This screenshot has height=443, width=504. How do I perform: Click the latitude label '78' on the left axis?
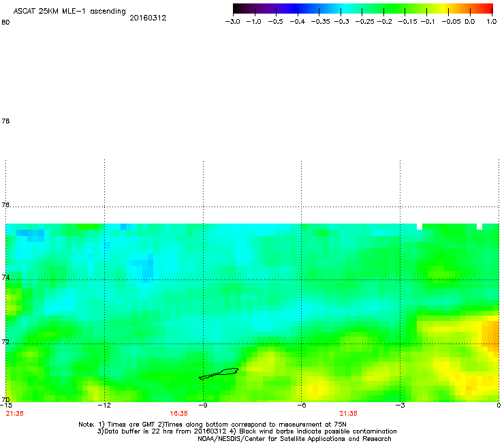[x=5, y=121]
